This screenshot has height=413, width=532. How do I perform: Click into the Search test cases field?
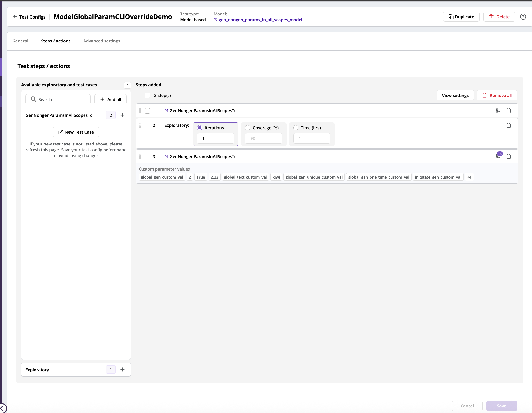[58, 99]
